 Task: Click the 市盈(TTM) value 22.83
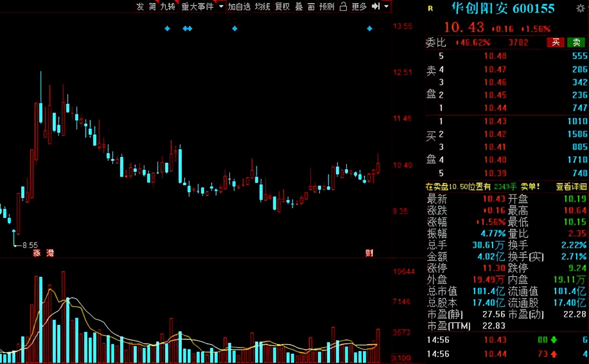(x=495, y=326)
